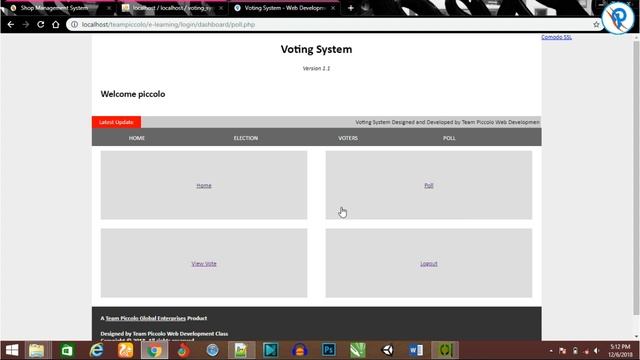This screenshot has height=360, width=640.
Task: Select the Voting System - Web Development tab
Action: pos(284,8)
